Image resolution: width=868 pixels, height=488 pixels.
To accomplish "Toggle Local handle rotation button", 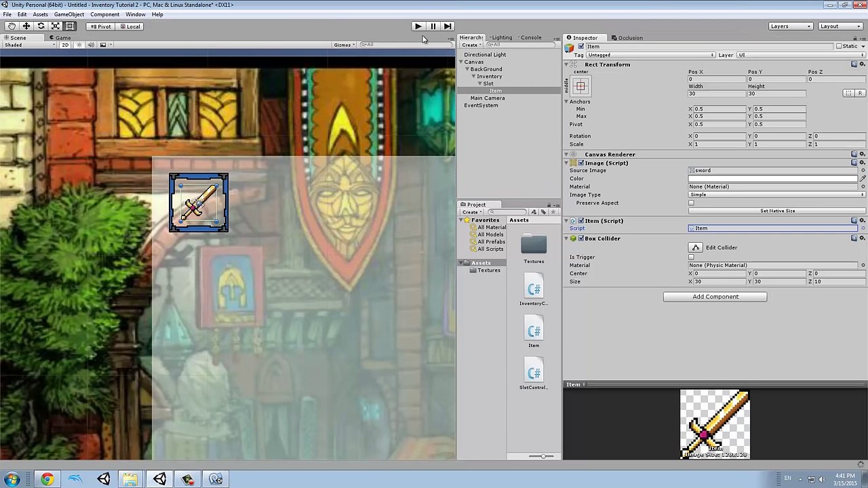I will [130, 26].
